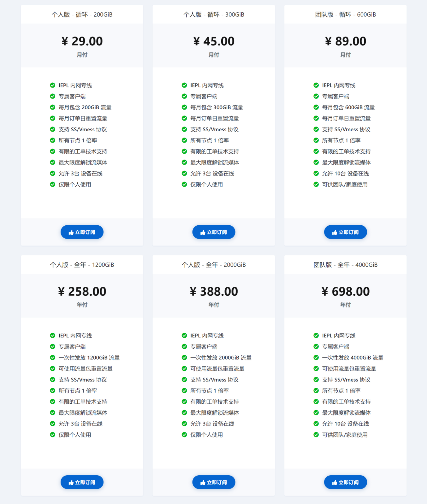Click check icon beside 可供团队/家庭使用 in 4000GiB plan
Viewport: 427px width, 504px height.
pos(316,435)
